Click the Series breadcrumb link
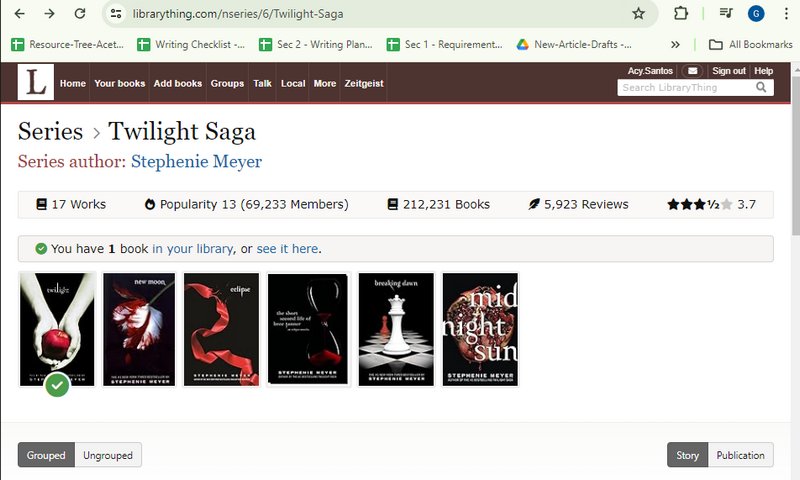Screen dimensions: 800x480 50,131
